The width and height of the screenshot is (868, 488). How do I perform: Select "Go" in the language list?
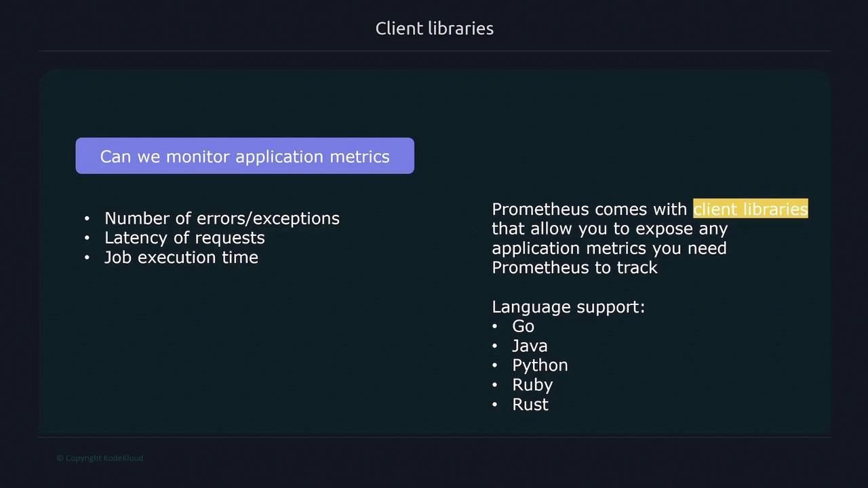[x=523, y=327]
